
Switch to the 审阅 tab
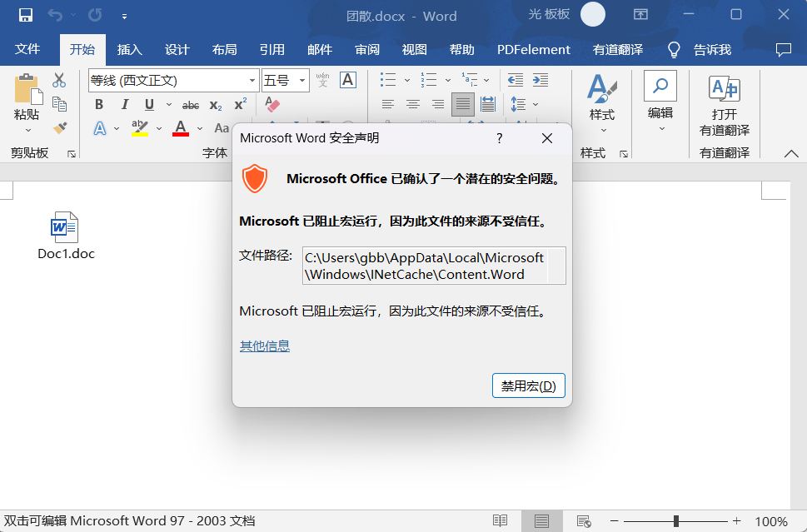click(x=367, y=49)
